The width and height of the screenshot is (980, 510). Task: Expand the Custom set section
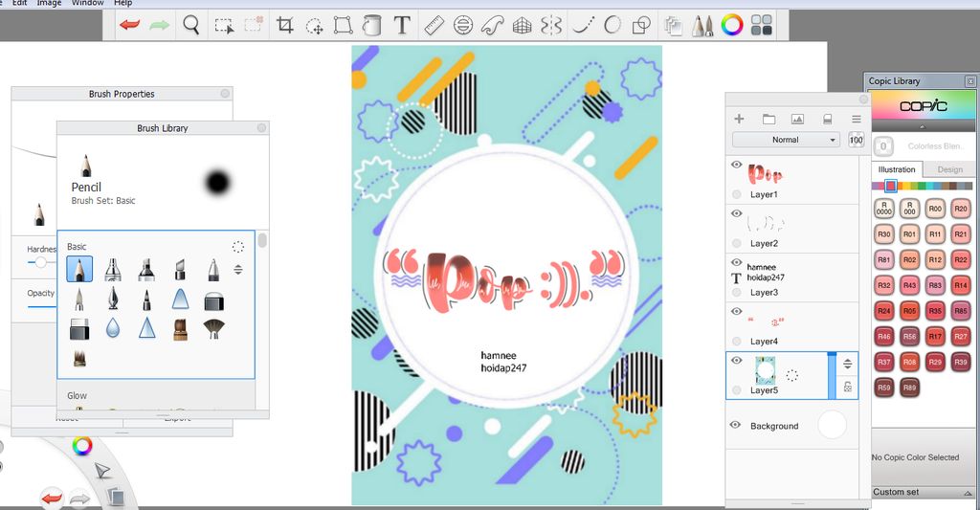coord(924,493)
